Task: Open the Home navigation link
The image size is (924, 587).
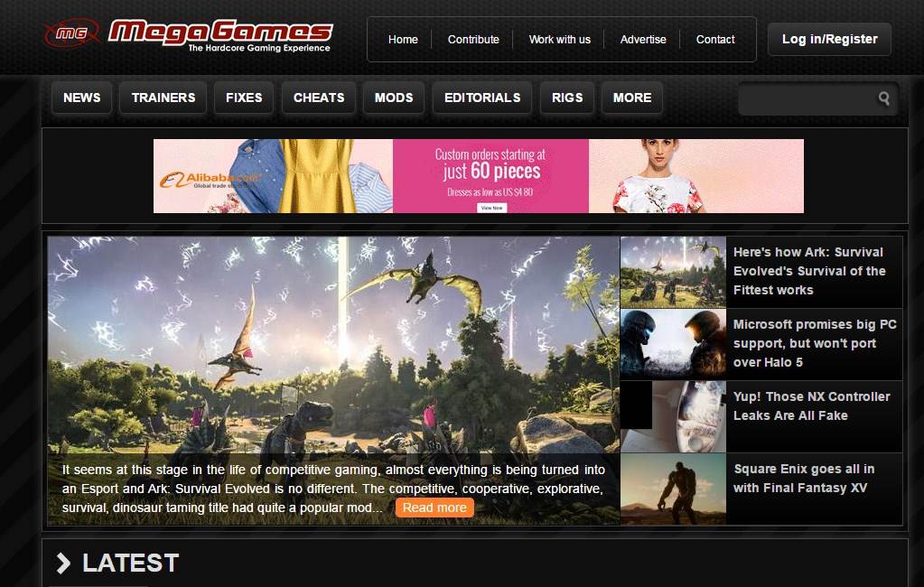Action: click(x=403, y=40)
